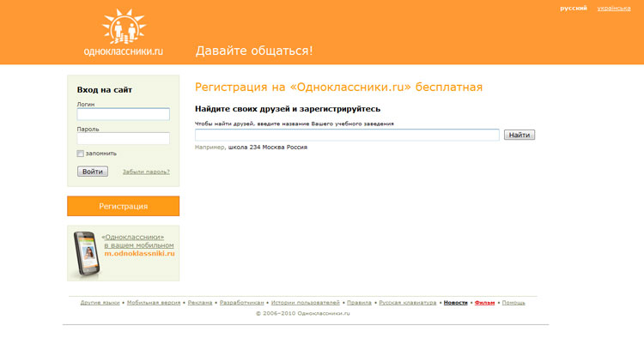The height and width of the screenshot is (338, 644).
Task: Select the русский language option
Action: 574,9
